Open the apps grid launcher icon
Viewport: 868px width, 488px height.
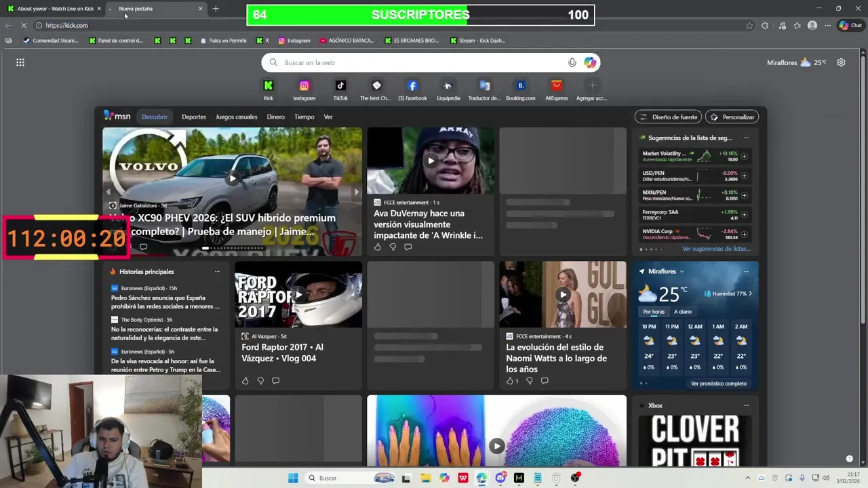[20, 62]
